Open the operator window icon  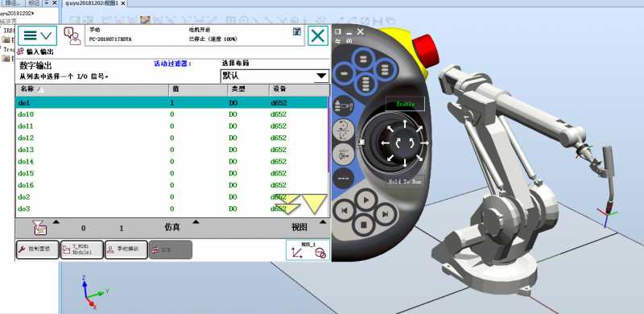[x=72, y=36]
